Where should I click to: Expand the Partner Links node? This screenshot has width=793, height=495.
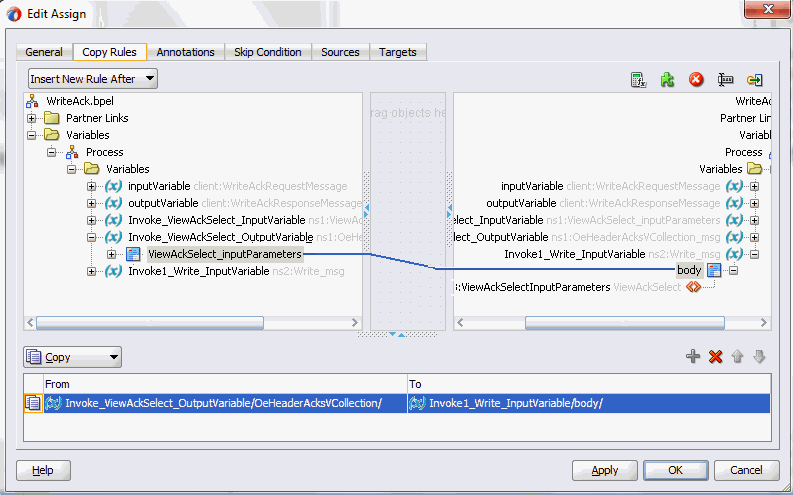[31, 118]
